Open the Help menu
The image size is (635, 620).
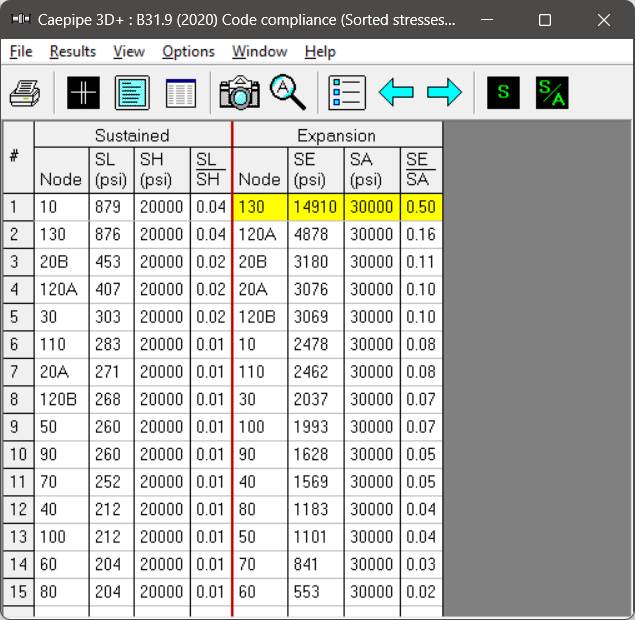coord(320,51)
